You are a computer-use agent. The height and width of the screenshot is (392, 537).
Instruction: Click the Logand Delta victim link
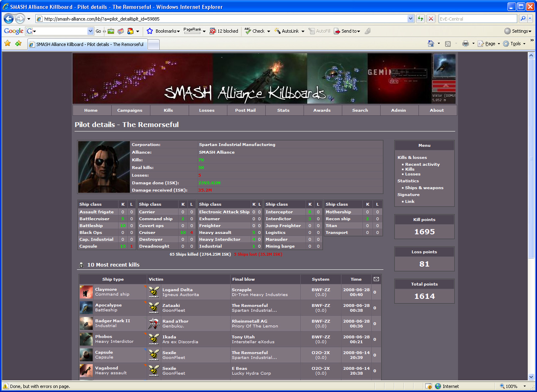click(177, 290)
